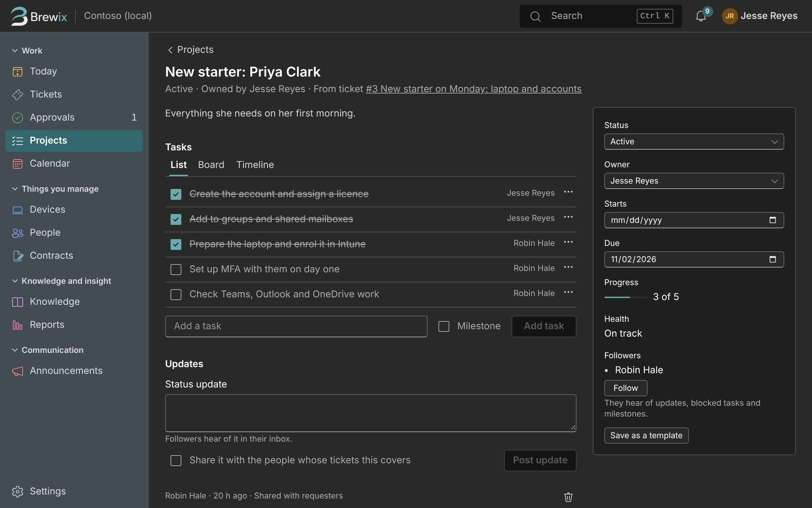Open Knowledge in the sidebar
This screenshot has width=812, height=508.
(x=74, y=302)
